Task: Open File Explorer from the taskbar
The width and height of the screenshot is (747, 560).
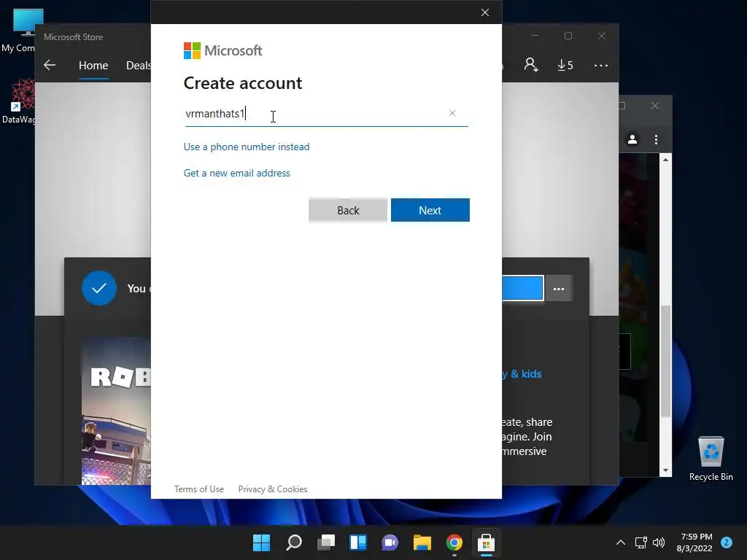Action: tap(422, 542)
